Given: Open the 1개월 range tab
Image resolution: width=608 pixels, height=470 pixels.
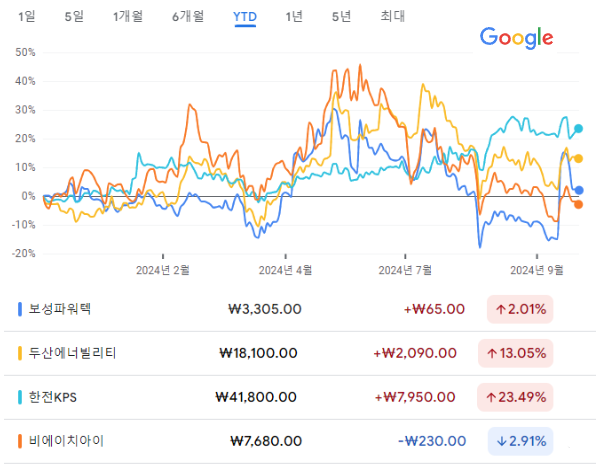Looking at the screenshot, I should click(x=128, y=16).
